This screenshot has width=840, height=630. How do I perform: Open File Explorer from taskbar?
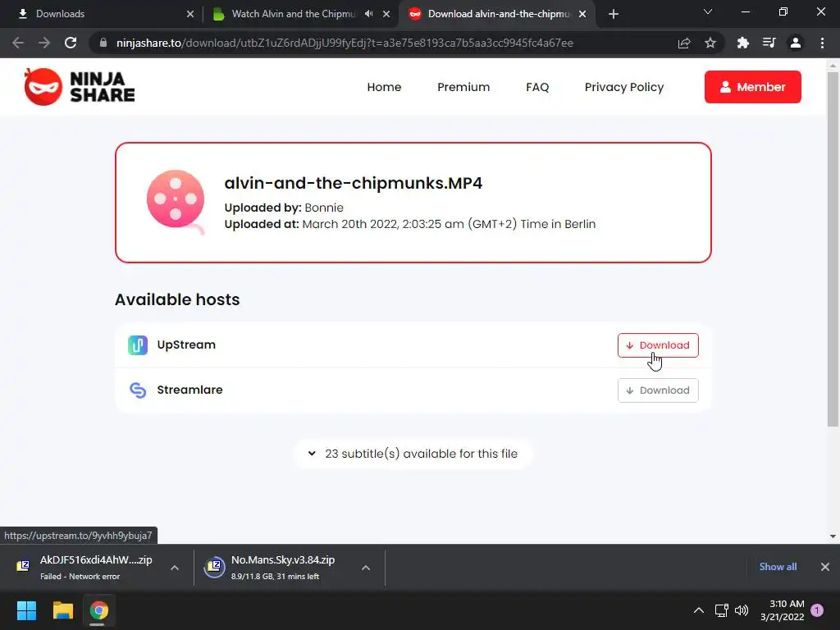click(62, 610)
